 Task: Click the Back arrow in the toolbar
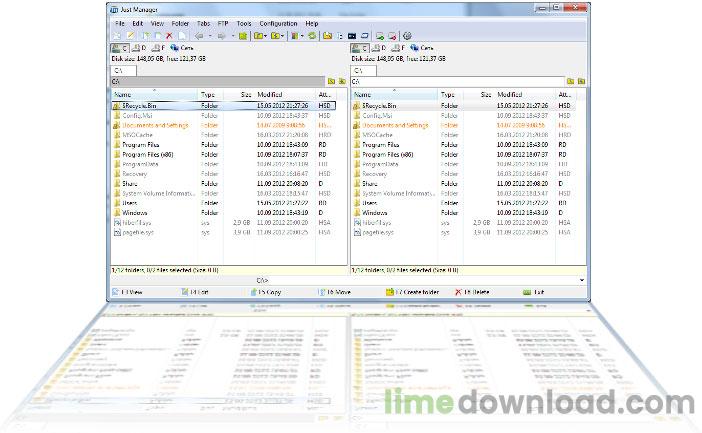pyautogui.click(x=198, y=35)
